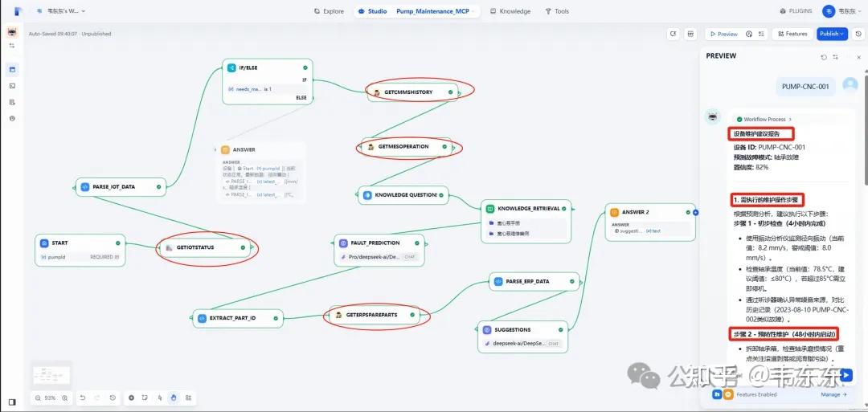Click the Preview run button
Image resolution: width=868 pixels, height=412 pixels.
pos(723,34)
